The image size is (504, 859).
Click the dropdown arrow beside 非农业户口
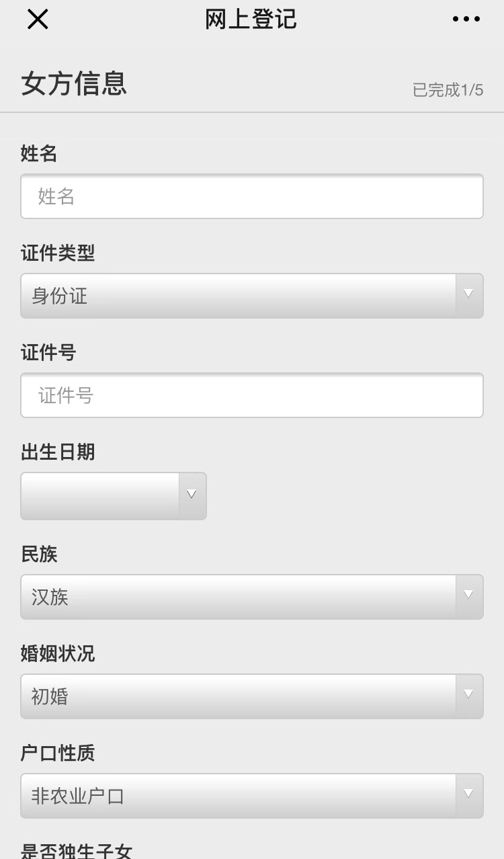pyautogui.click(x=468, y=795)
